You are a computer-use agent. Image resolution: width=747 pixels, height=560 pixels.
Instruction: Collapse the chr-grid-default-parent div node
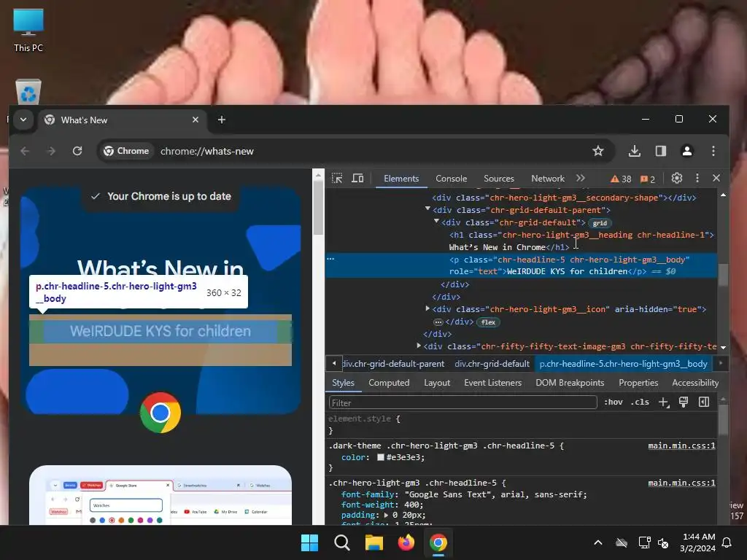[427, 209]
